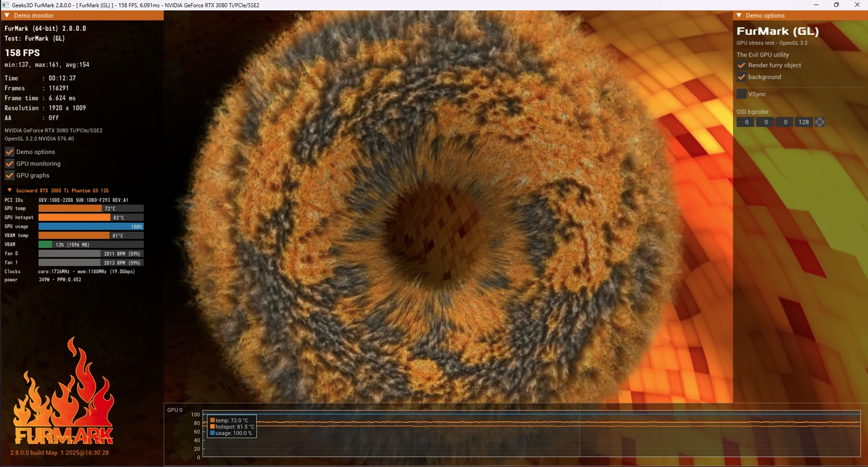Toggle the Demo options checkbox in monitor panel
This screenshot has height=467, width=868.
point(9,152)
